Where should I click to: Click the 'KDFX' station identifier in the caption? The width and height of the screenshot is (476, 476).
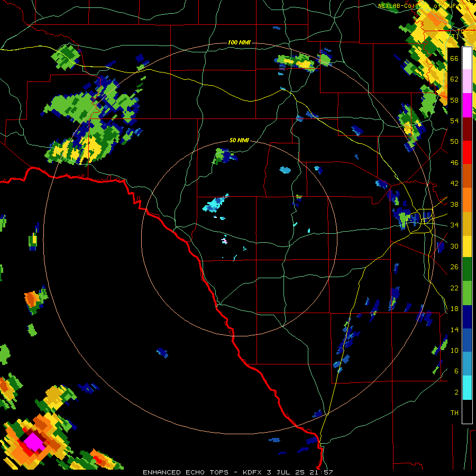tap(252, 472)
